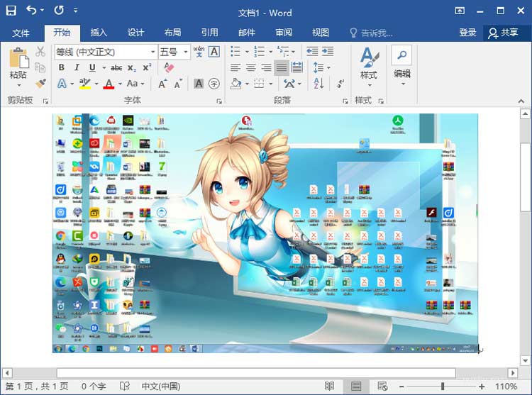Click the Save icon in the title bar
532x395 pixels.
tap(11, 11)
